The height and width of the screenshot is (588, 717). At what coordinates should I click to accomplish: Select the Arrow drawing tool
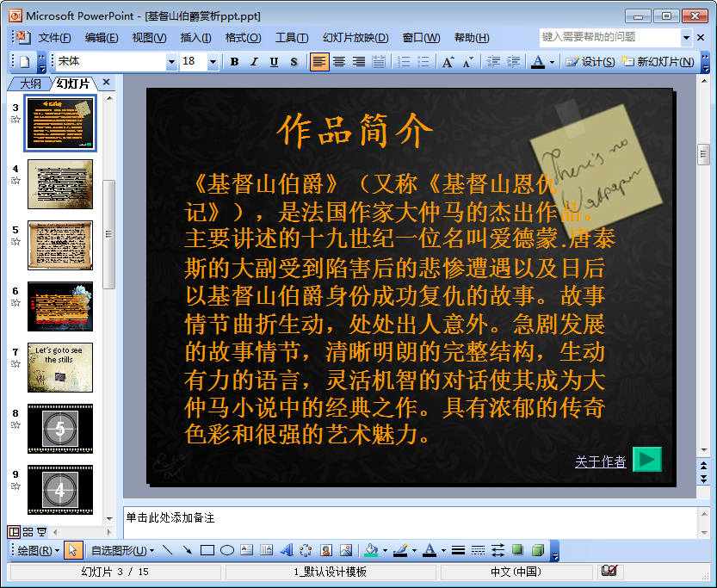pyautogui.click(x=187, y=550)
